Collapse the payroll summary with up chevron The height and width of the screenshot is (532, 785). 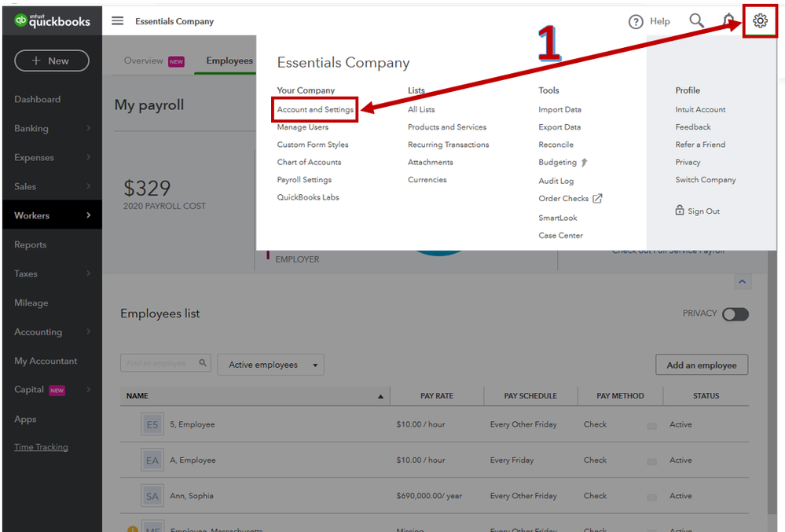click(743, 282)
